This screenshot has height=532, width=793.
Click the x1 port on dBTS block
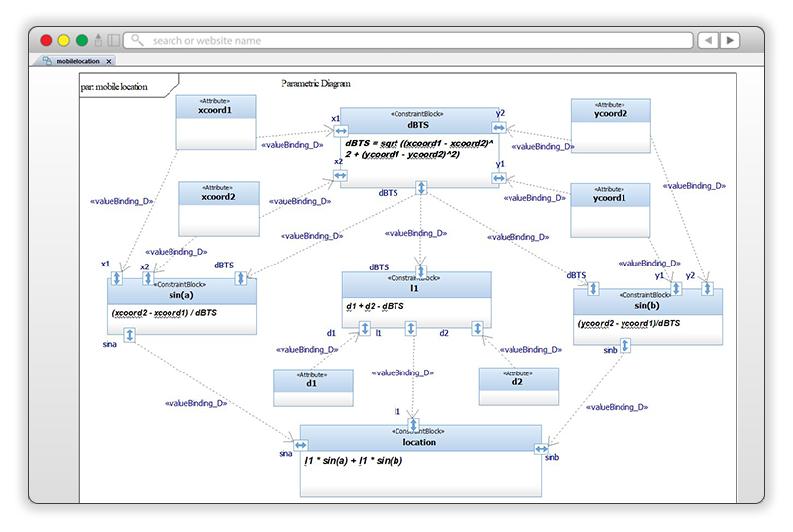point(340,130)
